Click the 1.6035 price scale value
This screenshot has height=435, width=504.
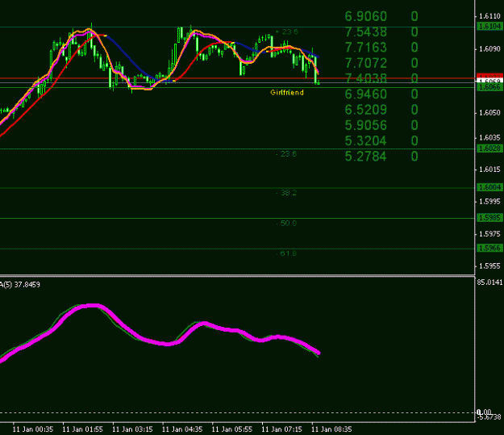tap(489, 138)
